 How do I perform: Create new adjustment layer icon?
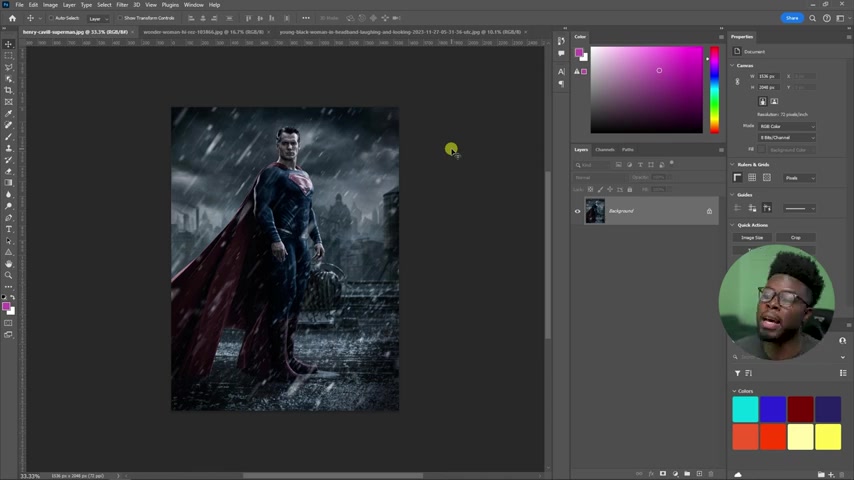675,474
